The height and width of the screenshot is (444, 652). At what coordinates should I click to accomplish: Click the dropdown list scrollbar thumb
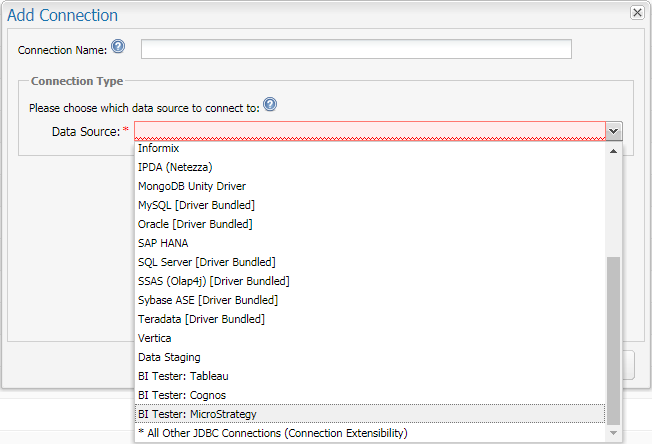[x=614, y=340]
